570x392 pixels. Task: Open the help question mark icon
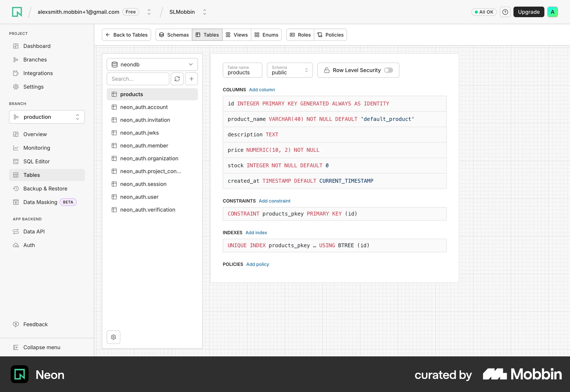pyautogui.click(x=505, y=12)
